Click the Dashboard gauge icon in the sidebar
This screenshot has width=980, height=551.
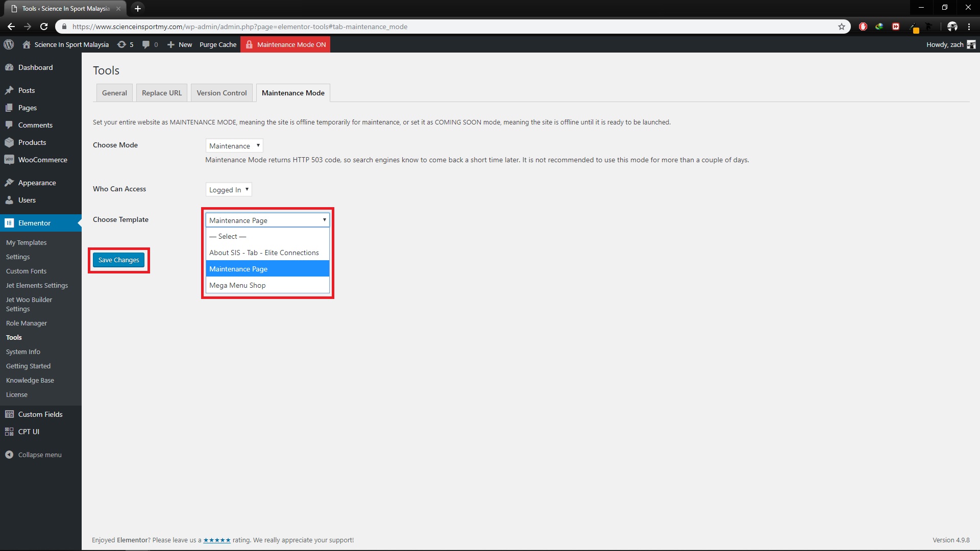9,67
